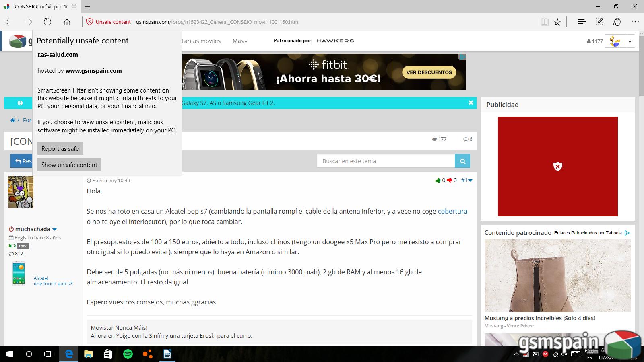644x362 pixels.
Task: Go back to previous page
Action: [x=9, y=22]
